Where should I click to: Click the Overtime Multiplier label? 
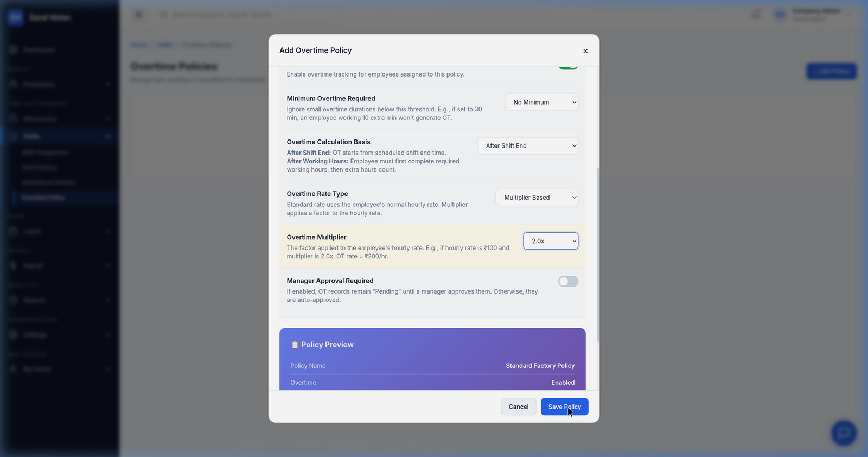coord(316,237)
